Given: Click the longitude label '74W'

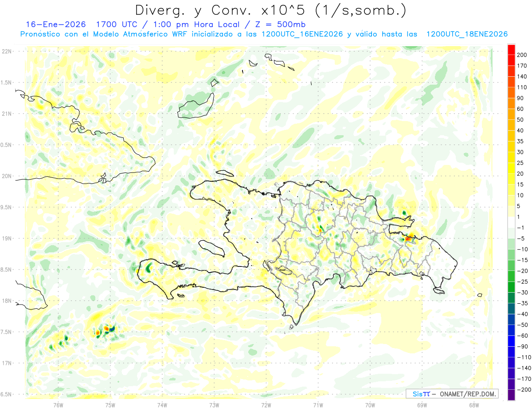Looking at the screenshot, I should pyautogui.click(x=162, y=405).
